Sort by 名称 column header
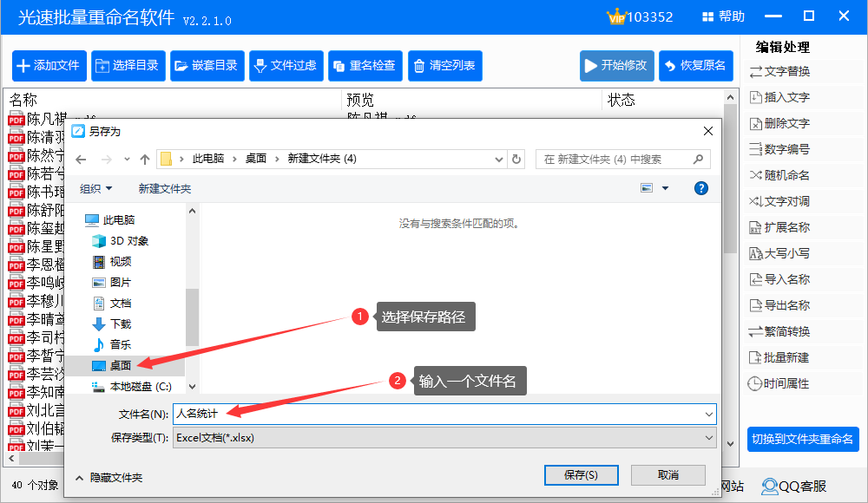Image resolution: width=868 pixels, height=503 pixels. click(x=23, y=100)
